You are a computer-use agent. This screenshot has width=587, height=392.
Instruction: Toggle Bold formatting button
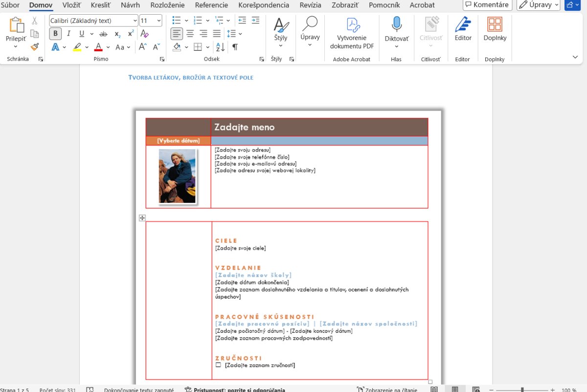55,34
